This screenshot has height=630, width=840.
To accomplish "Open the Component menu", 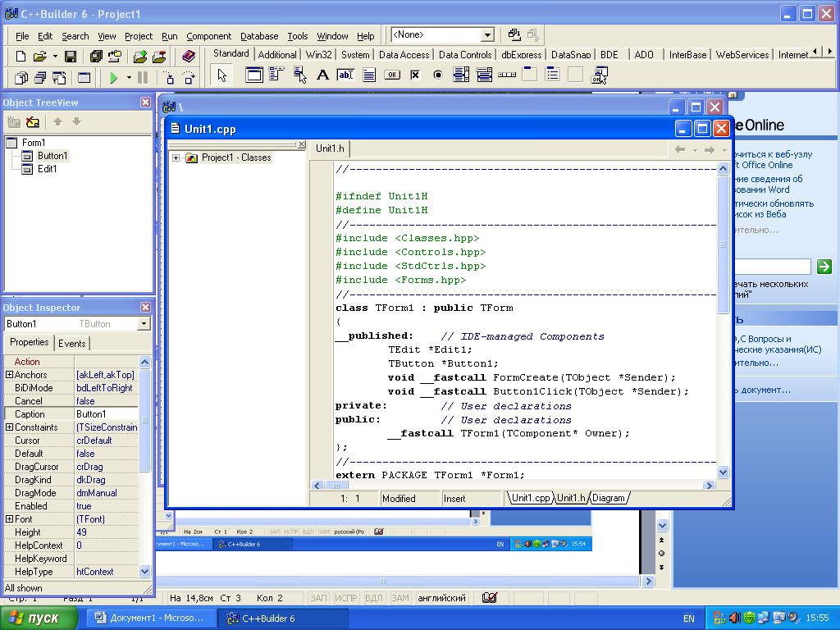I will (x=209, y=36).
